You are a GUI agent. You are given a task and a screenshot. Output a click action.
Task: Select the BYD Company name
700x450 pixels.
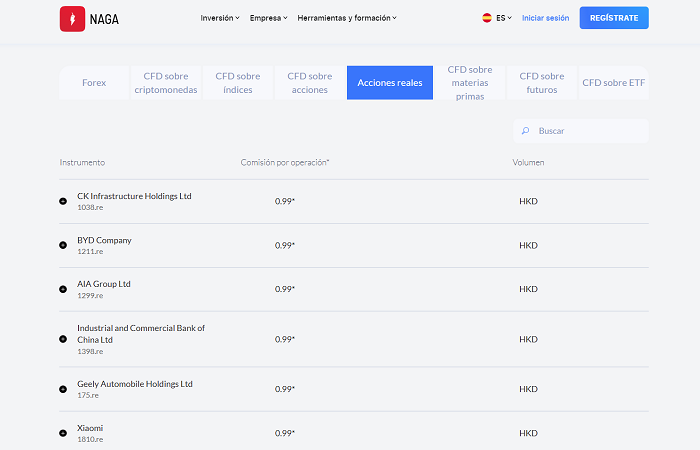coord(104,240)
